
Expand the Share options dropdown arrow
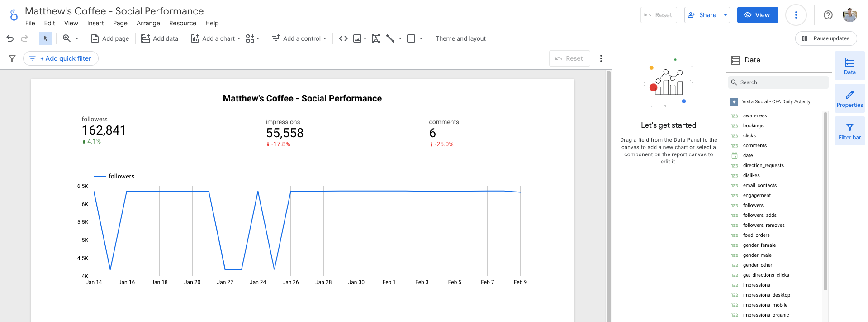726,15
